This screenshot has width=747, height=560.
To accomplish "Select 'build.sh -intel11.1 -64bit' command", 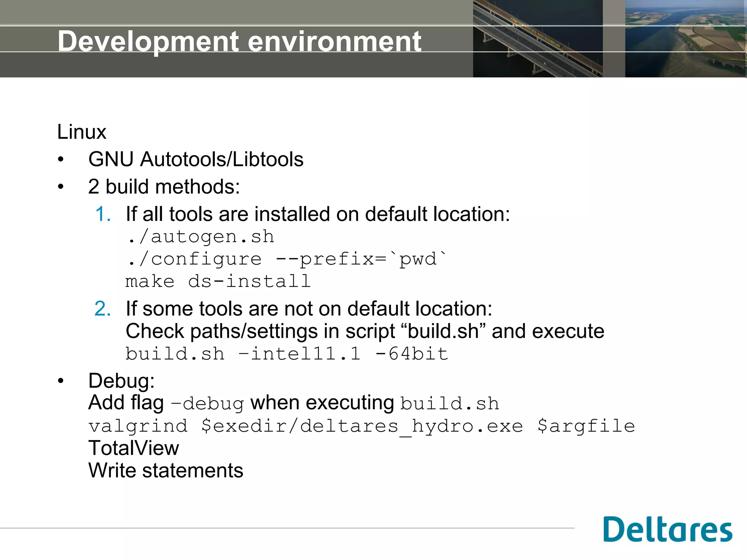I will click(287, 354).
